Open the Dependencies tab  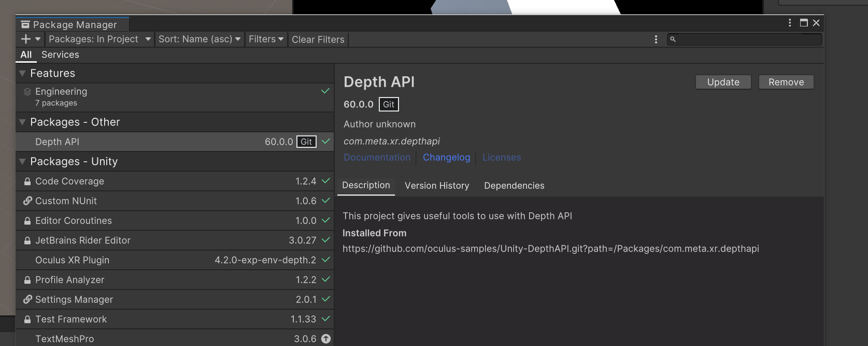(514, 186)
